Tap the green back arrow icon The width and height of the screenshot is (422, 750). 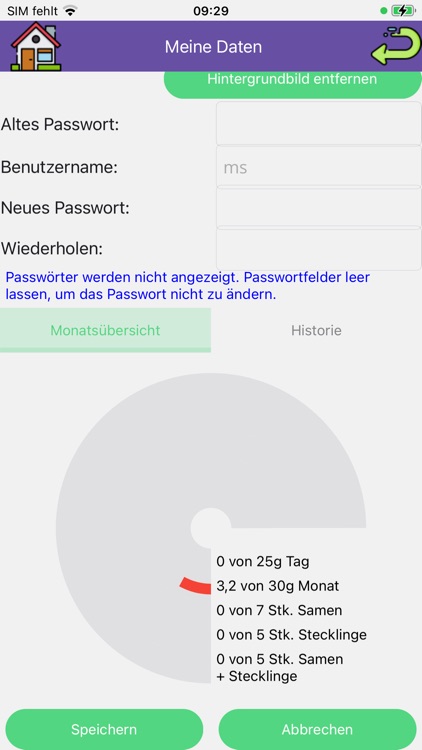[x=395, y=46]
